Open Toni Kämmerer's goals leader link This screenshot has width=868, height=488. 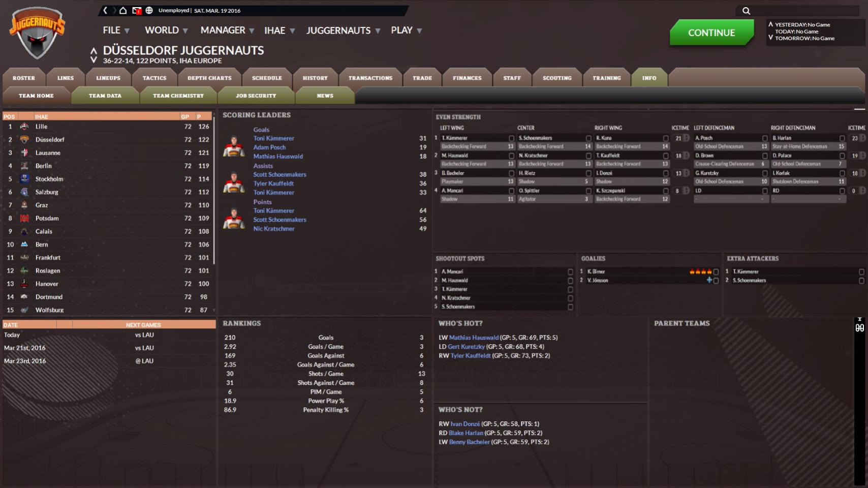pyautogui.click(x=273, y=138)
